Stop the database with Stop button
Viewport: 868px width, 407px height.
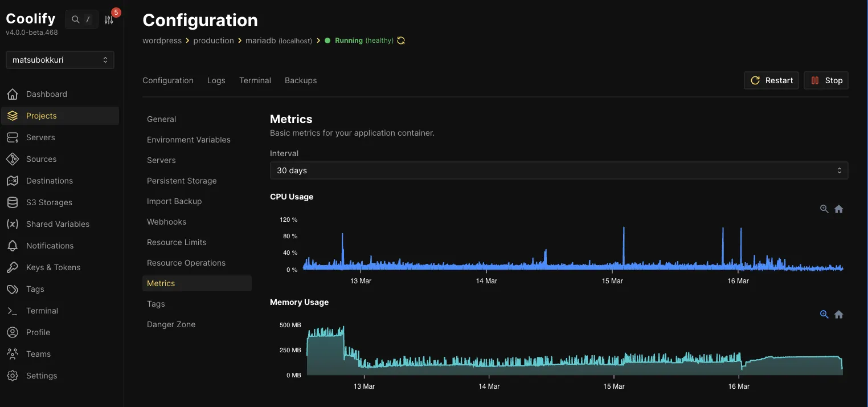coord(826,80)
